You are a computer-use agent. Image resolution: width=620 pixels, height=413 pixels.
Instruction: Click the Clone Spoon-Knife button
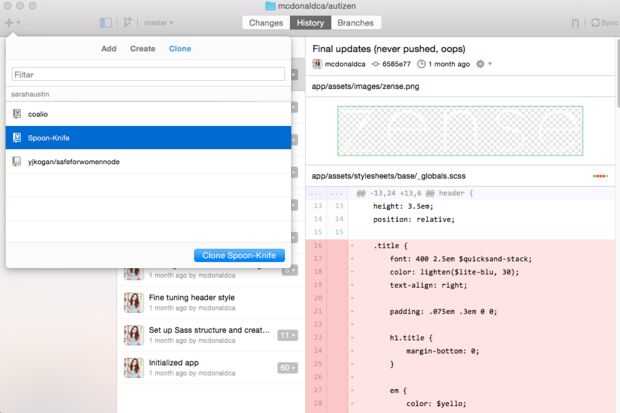239,255
